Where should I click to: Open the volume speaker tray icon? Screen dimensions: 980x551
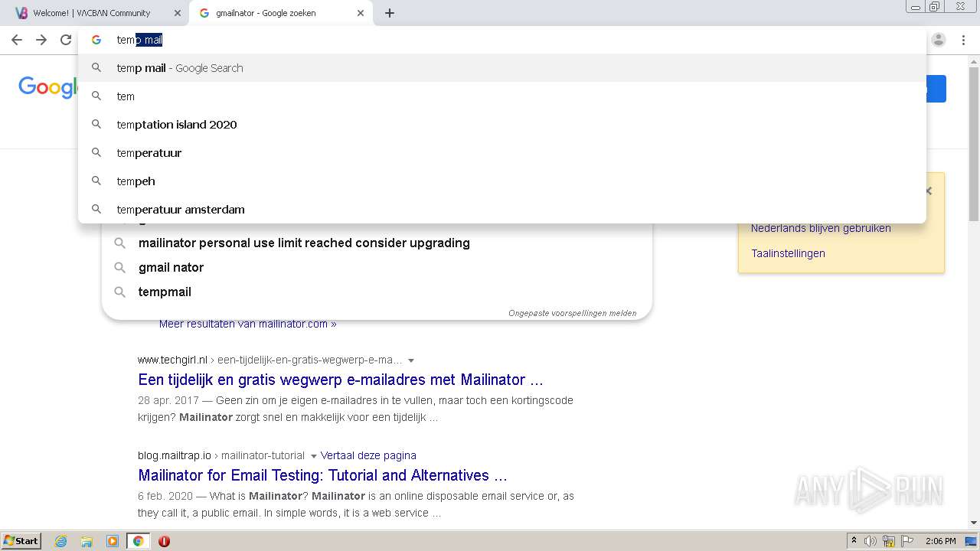tap(871, 541)
